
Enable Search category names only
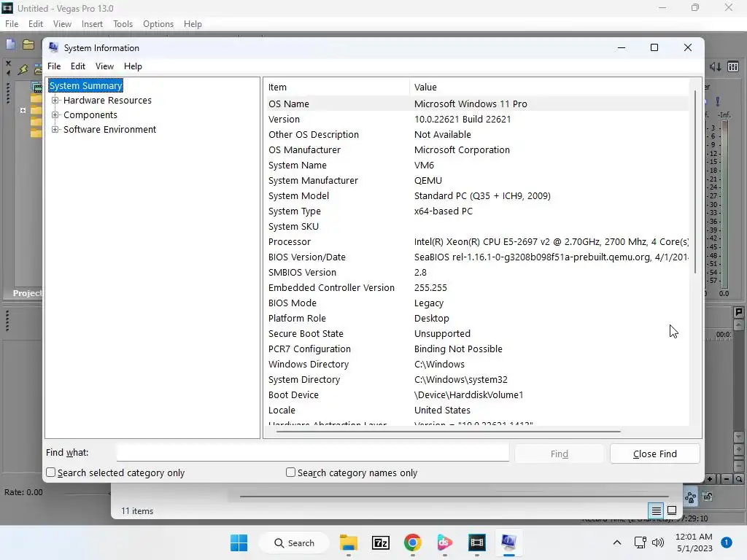[x=290, y=472]
